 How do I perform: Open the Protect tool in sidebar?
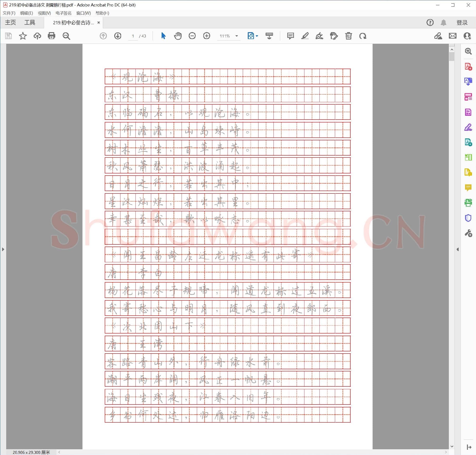click(468, 218)
